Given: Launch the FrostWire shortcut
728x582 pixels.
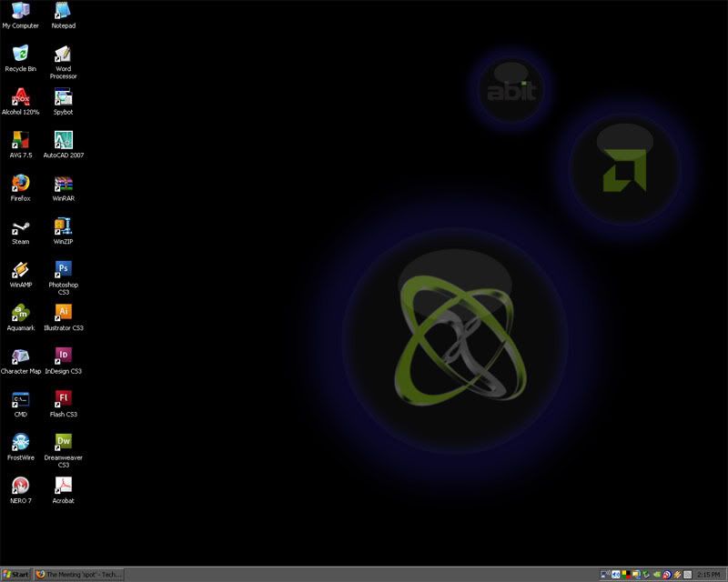Looking at the screenshot, I should coord(20,447).
